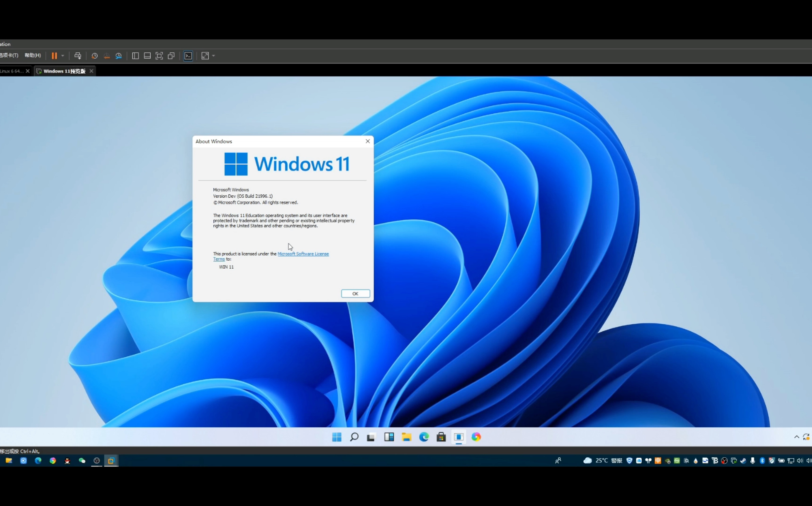Open the Windows 11 Start menu
Screen dimensions: 812x506
tap(336, 437)
